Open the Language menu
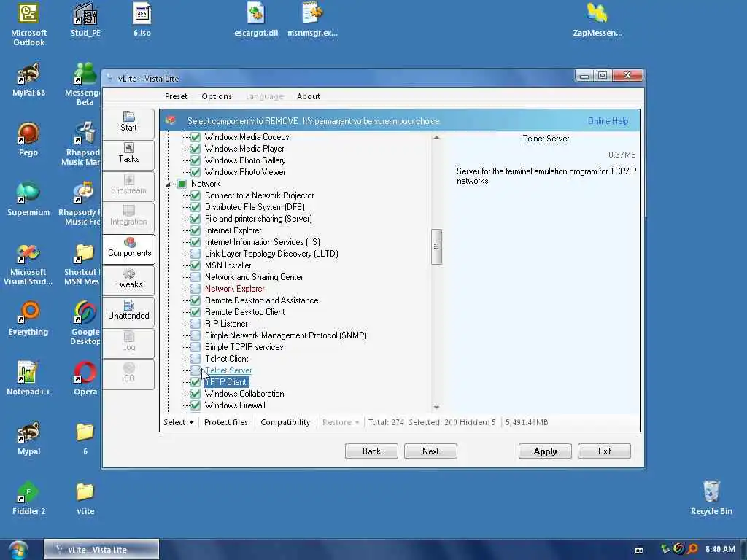The height and width of the screenshot is (560, 747). [x=264, y=96]
